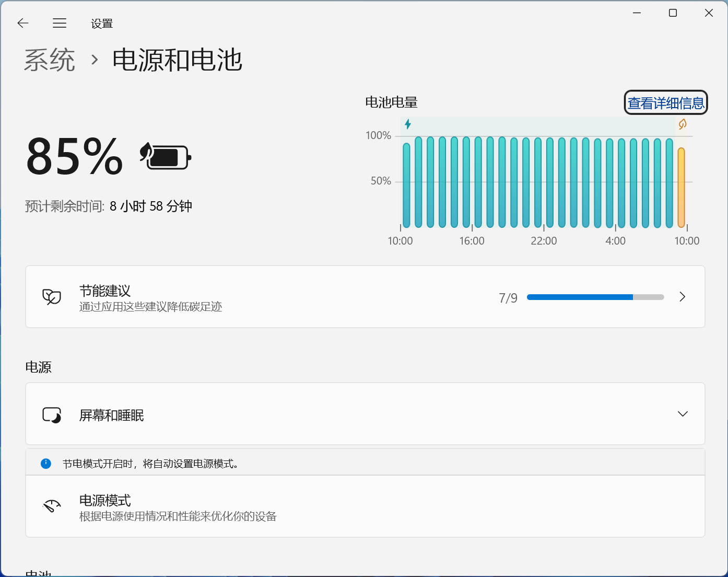This screenshot has height=577, width=728.
Task: Collapse the Screen and sleep dropdown
Action: (683, 413)
